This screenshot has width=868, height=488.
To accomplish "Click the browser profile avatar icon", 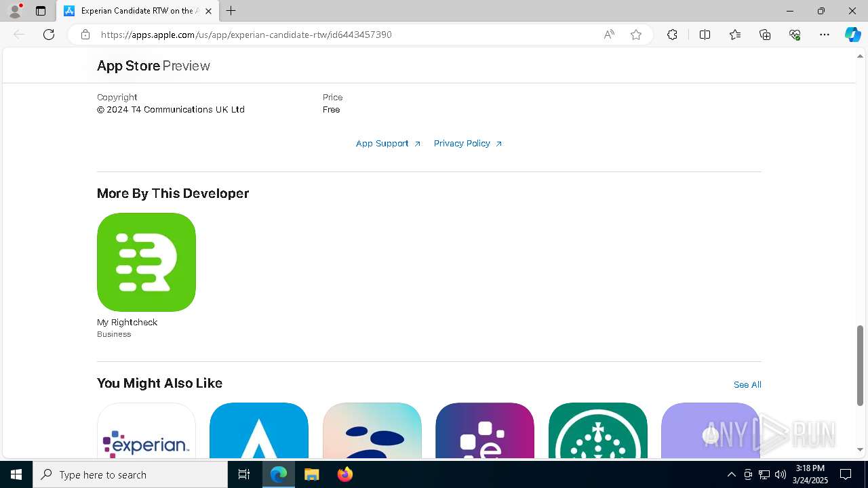I will (x=15, y=11).
